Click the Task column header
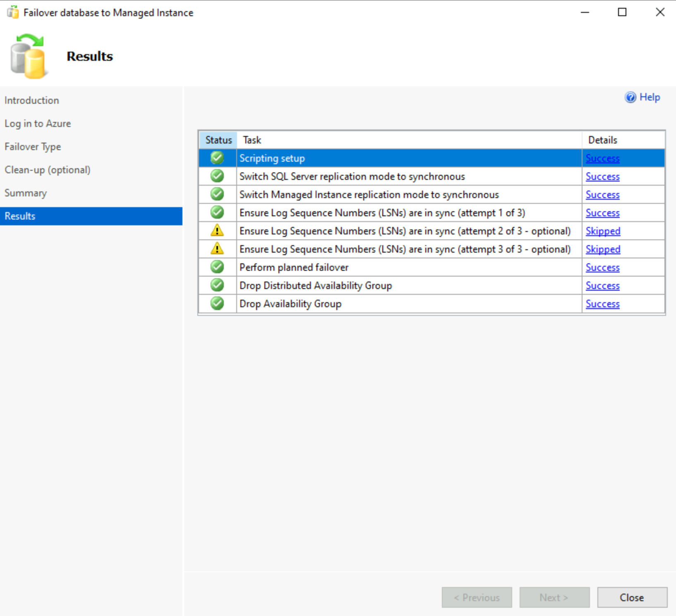The width and height of the screenshot is (676, 616). [x=252, y=140]
